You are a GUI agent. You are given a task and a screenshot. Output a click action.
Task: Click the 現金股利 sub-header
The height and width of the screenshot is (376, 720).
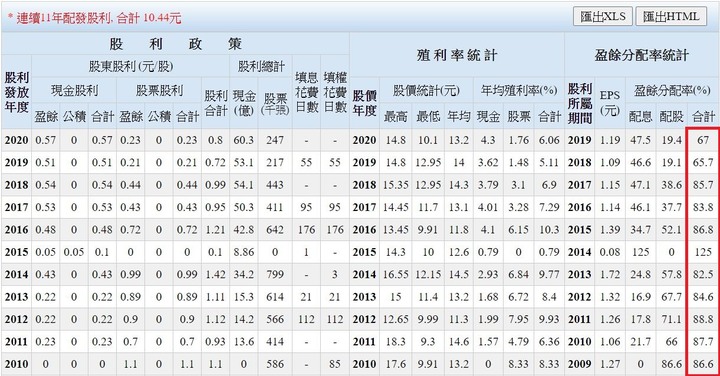74,90
